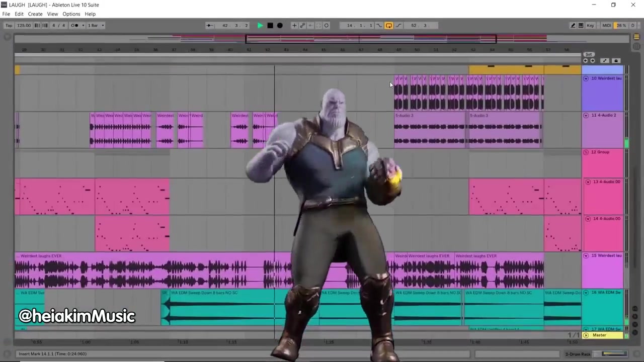Toggle the orange Loop switch

click(389, 26)
